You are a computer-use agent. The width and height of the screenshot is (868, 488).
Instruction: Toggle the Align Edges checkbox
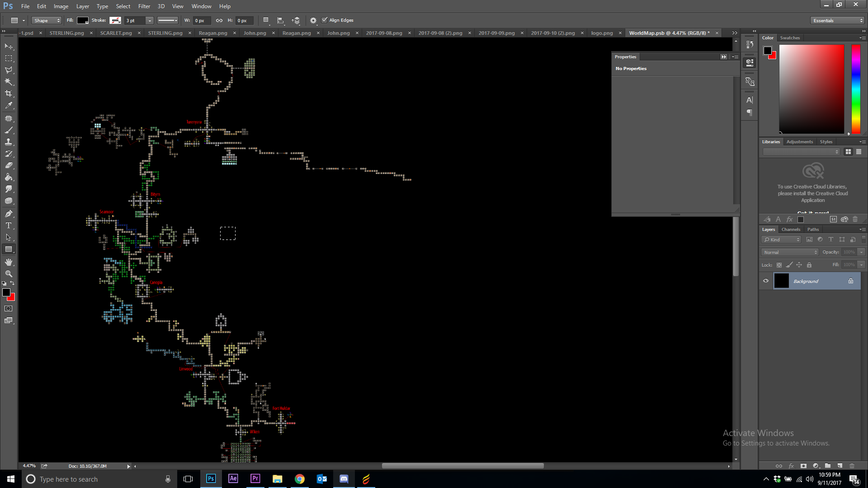click(324, 20)
